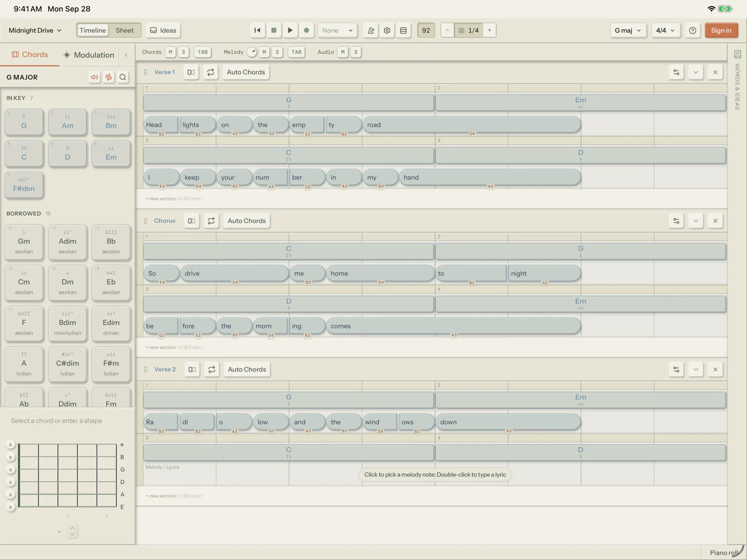
Task: Stop playback with the stop button
Action: click(x=274, y=30)
